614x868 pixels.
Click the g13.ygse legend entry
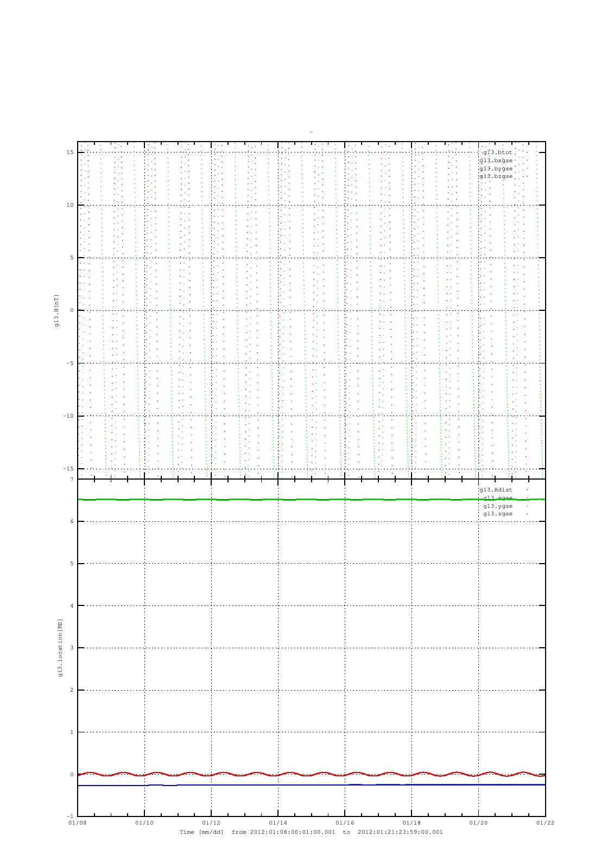[498, 506]
